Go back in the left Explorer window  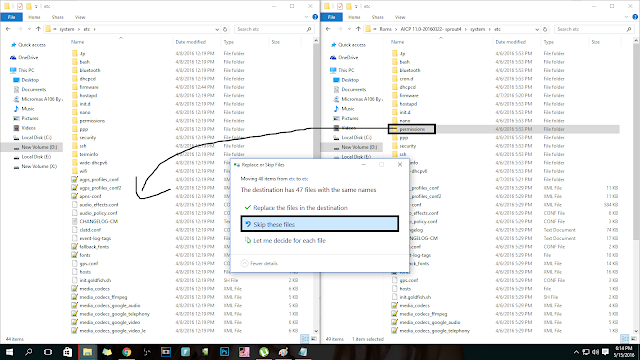tap(8, 29)
